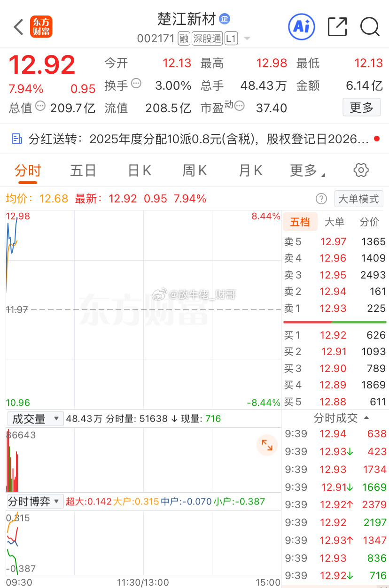Viewport: 389px width, 588px height.
Task: Select the 分价 tab
Action: pyautogui.click(x=369, y=222)
